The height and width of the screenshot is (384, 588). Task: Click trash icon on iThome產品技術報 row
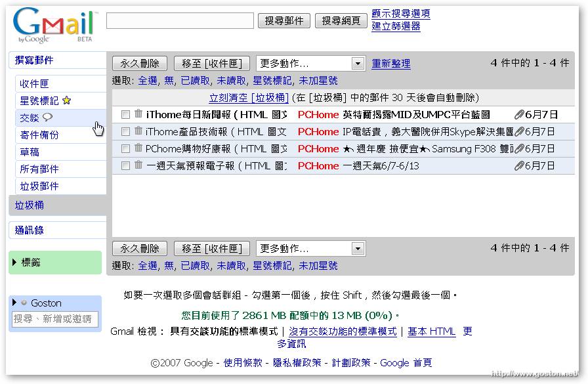(x=138, y=131)
